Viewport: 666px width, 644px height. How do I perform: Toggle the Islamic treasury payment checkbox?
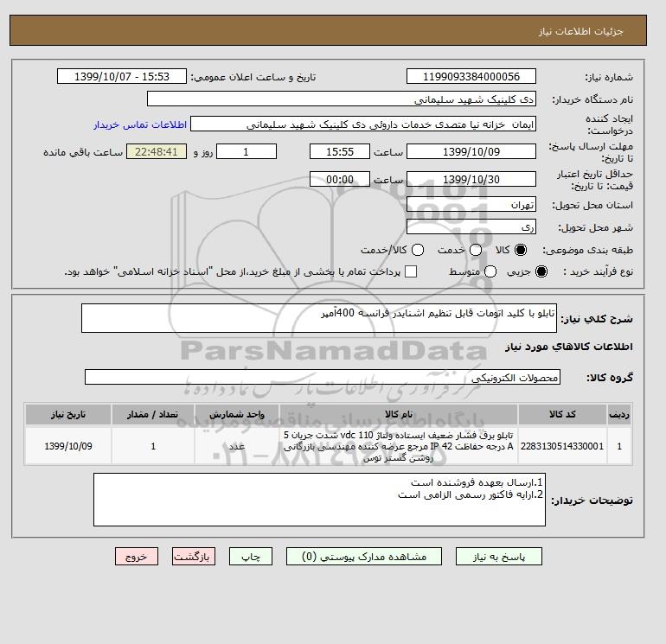(x=411, y=271)
